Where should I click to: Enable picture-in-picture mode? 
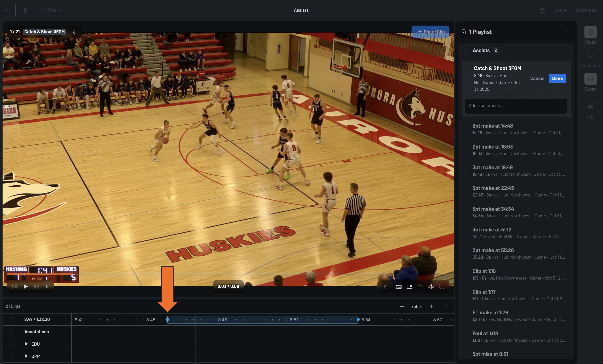tap(409, 287)
